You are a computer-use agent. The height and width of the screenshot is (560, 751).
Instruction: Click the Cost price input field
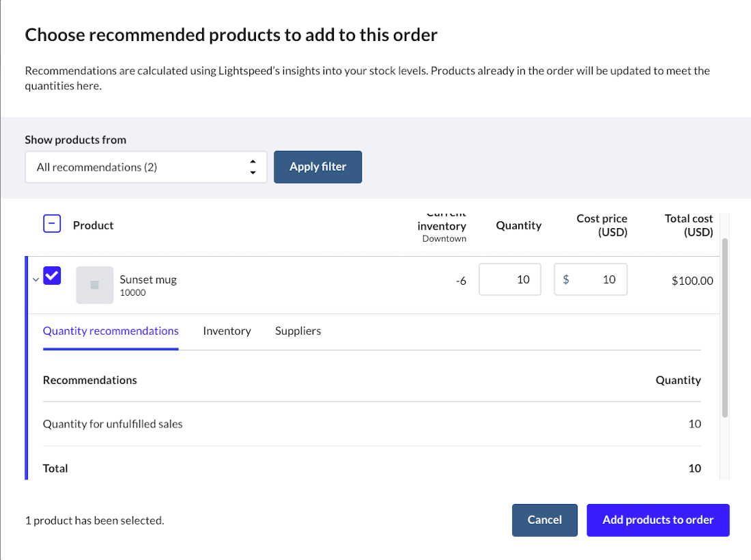click(591, 279)
